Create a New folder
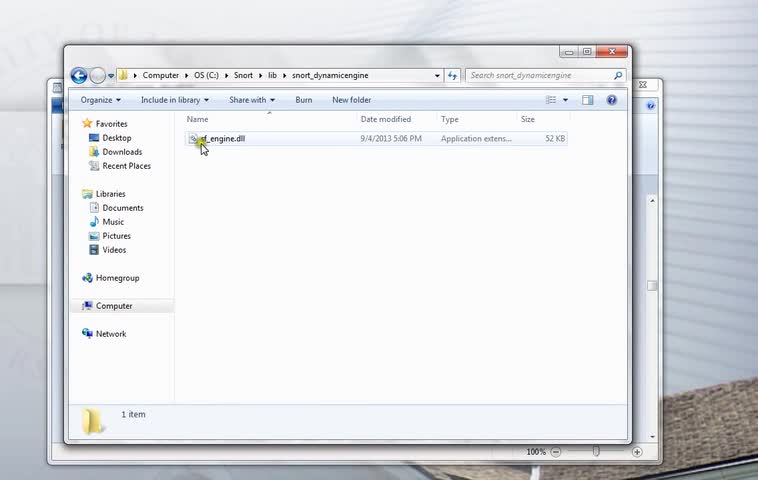The height and width of the screenshot is (480, 758). coord(351,100)
